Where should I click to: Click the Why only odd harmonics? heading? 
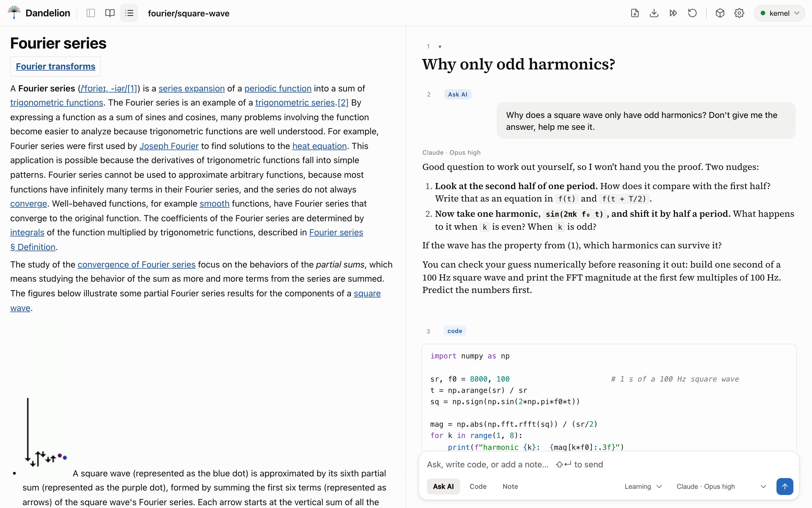pos(518,64)
